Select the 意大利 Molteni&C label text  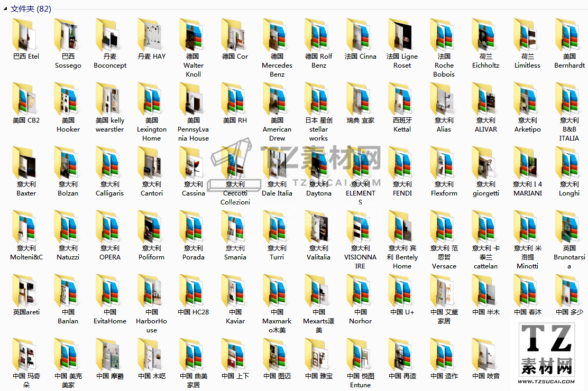[26, 253]
